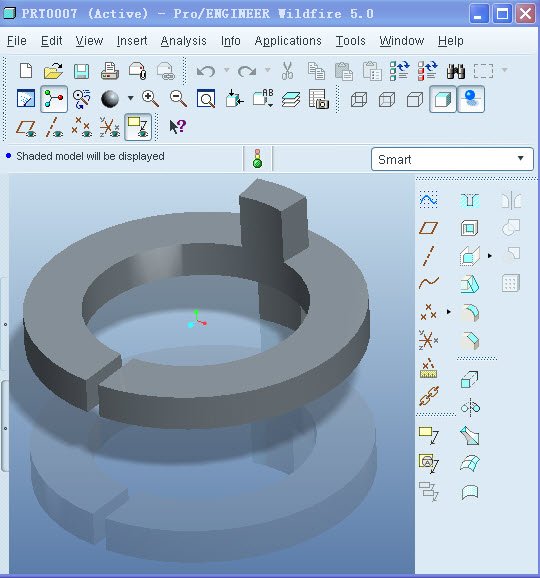Enable shaded model display
The width and height of the screenshot is (540, 578).
[x=443, y=99]
